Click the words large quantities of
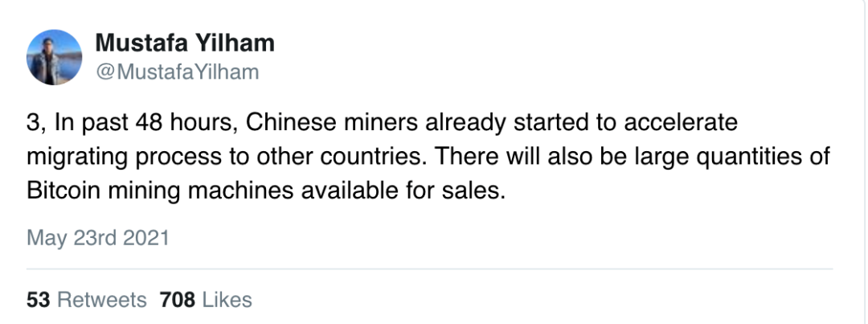This screenshot has height=324, width=868. 735,158
